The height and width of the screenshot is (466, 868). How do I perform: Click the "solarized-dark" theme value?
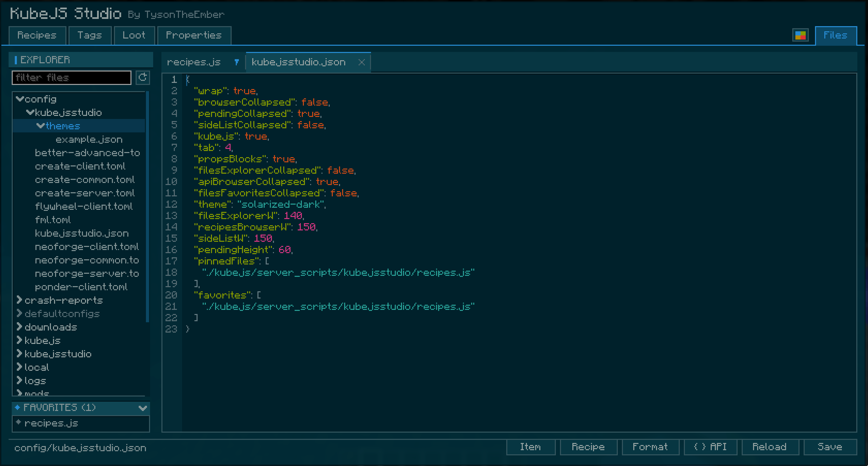pos(281,204)
